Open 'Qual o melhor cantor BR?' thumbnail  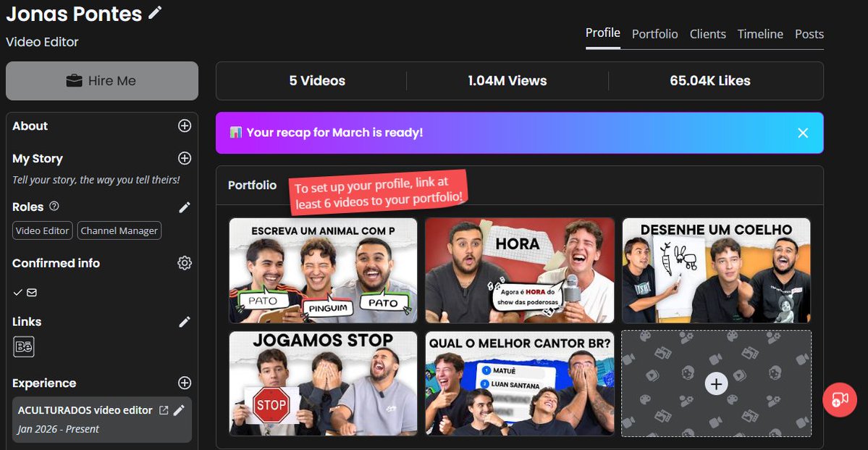[x=520, y=383]
